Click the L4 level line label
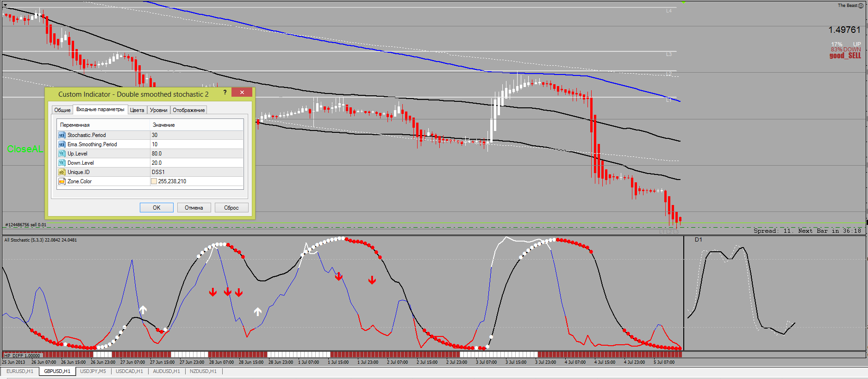Viewport: 868px width, 379px height. click(x=668, y=11)
